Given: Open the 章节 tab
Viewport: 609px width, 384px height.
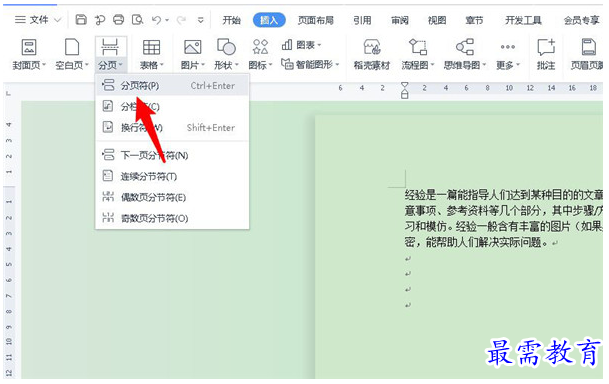Looking at the screenshot, I should (x=474, y=20).
